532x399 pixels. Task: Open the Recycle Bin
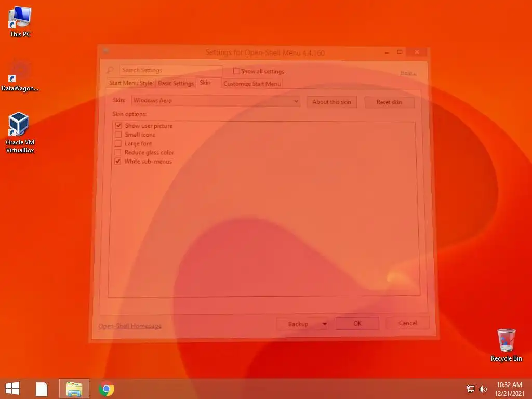(x=506, y=345)
